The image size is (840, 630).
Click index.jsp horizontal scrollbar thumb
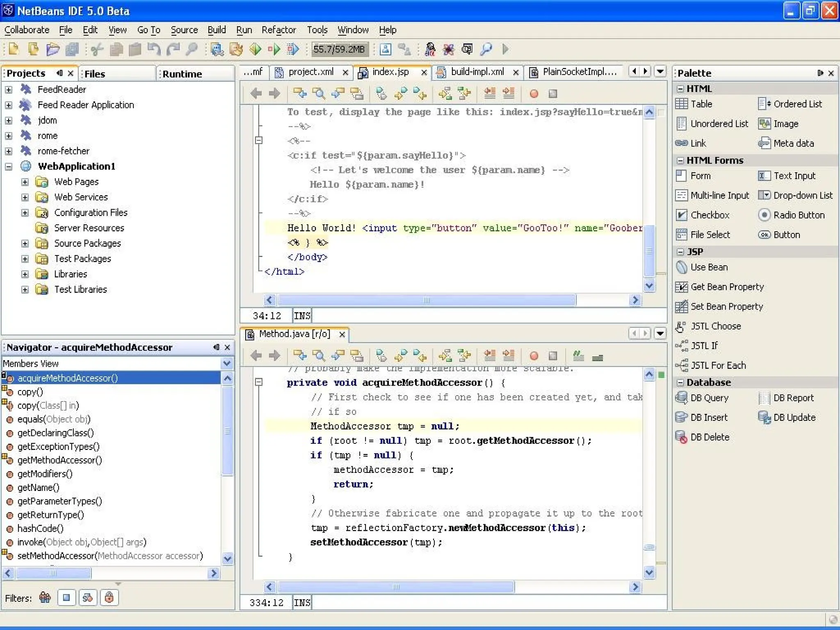[x=427, y=300]
